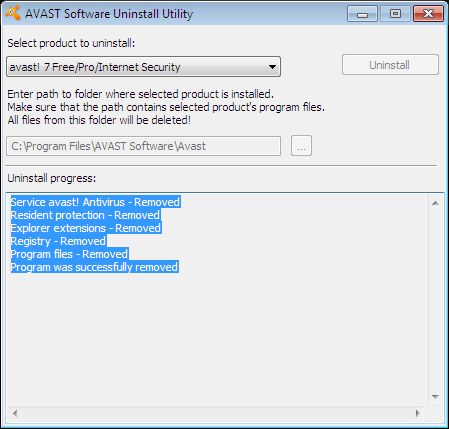Image resolution: width=449 pixels, height=429 pixels.
Task: Select 'Program was successfully removed' line
Action: point(95,267)
